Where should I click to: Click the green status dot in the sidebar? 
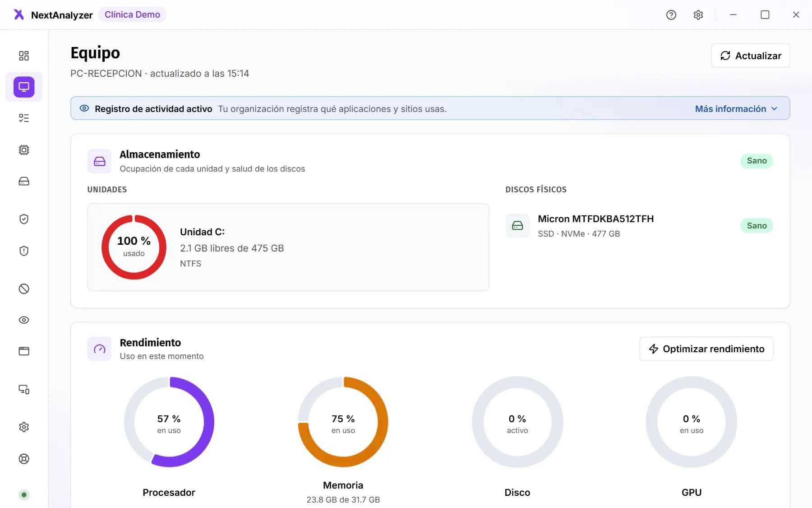[24, 495]
